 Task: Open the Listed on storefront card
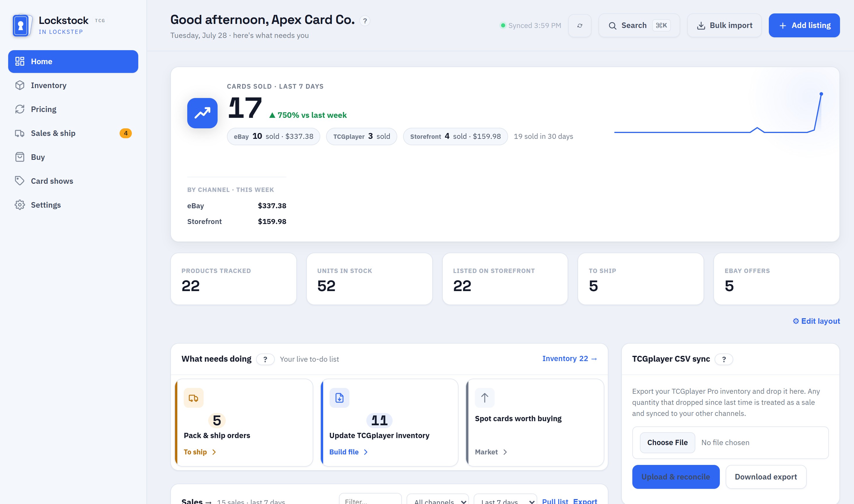pyautogui.click(x=505, y=279)
